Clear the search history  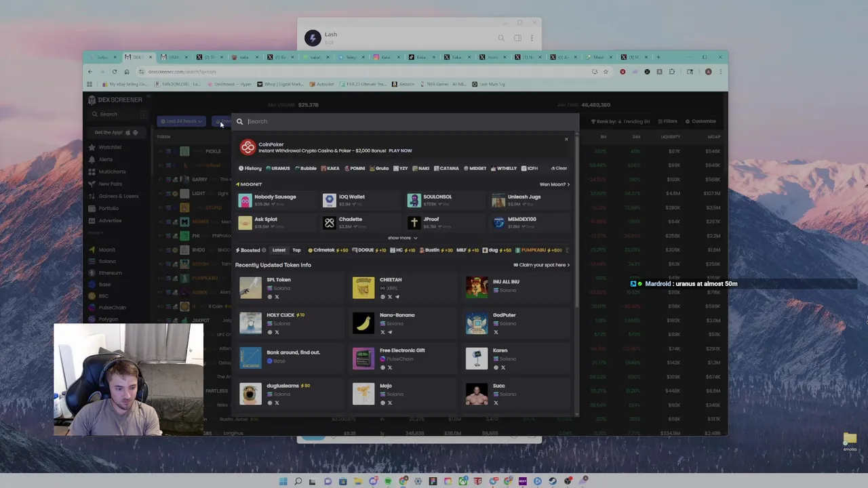click(x=559, y=168)
